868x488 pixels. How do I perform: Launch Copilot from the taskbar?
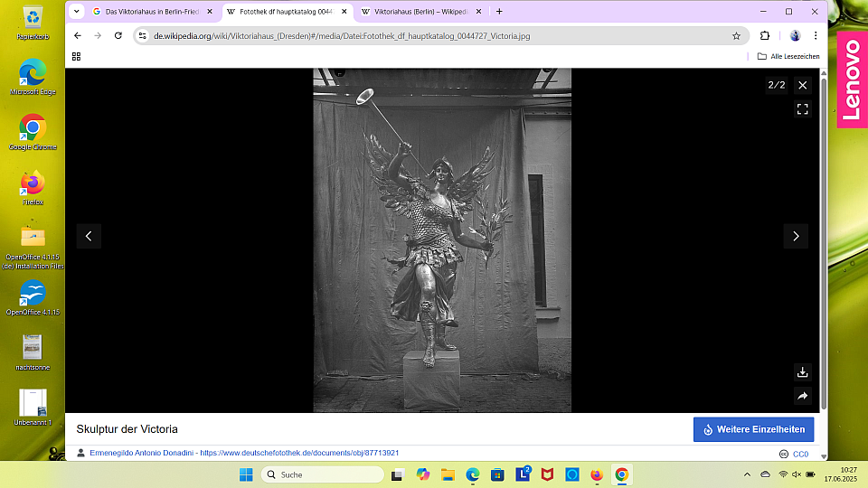(x=423, y=474)
